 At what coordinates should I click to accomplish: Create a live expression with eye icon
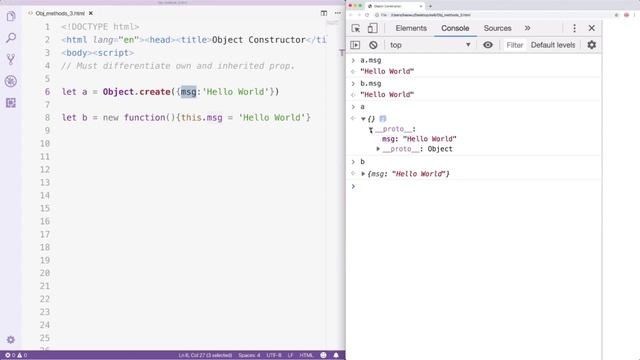[488, 45]
